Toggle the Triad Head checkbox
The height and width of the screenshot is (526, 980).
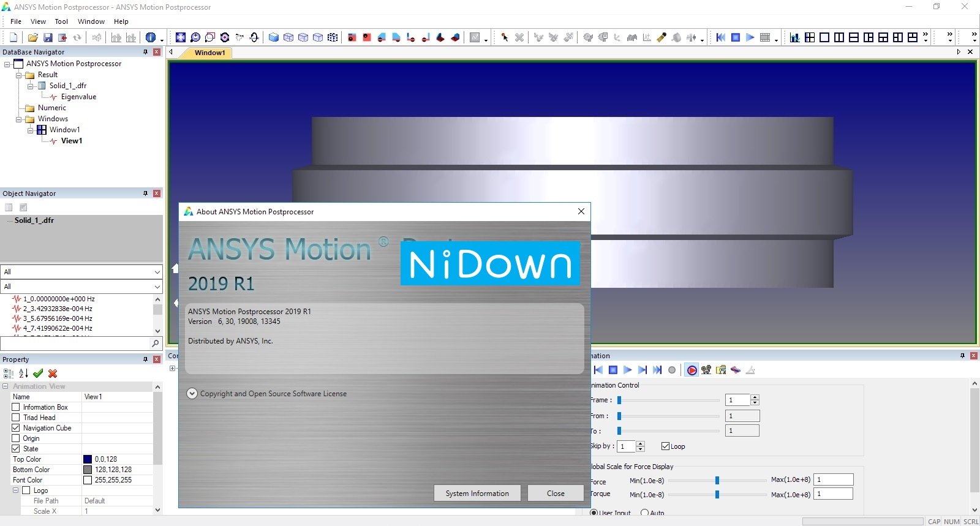click(16, 418)
